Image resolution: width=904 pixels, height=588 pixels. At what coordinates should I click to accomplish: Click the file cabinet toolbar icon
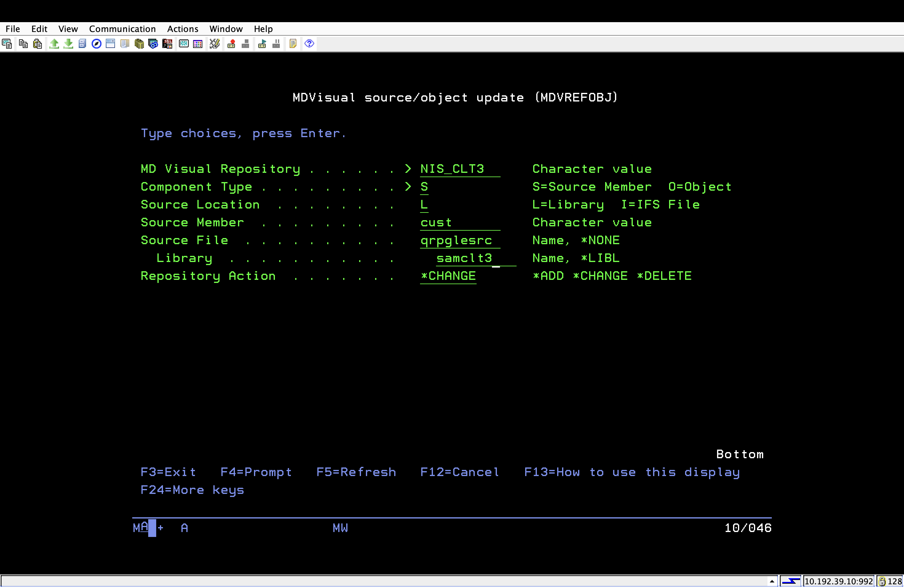click(82, 44)
